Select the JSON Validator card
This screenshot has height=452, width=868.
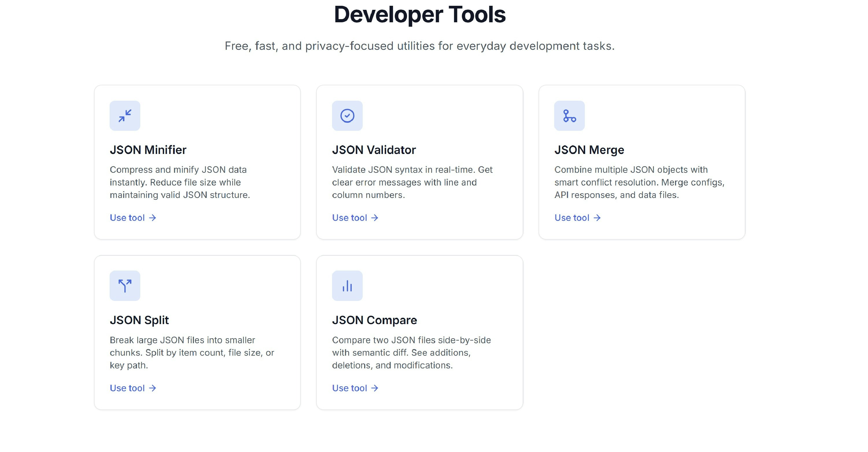coord(420,162)
